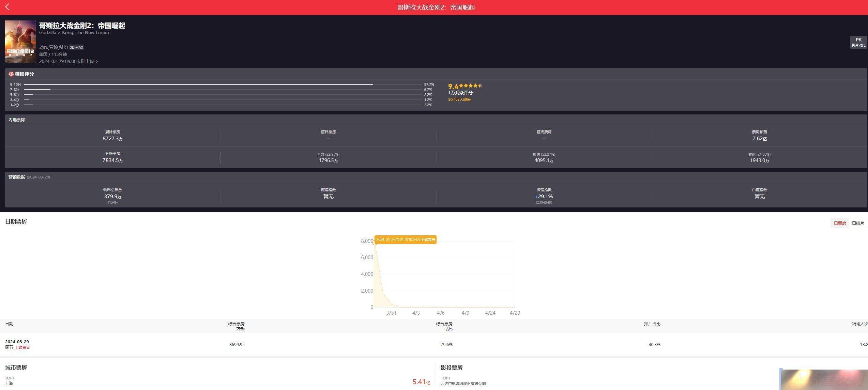Click the 微信指数 29.1% value

click(x=544, y=197)
